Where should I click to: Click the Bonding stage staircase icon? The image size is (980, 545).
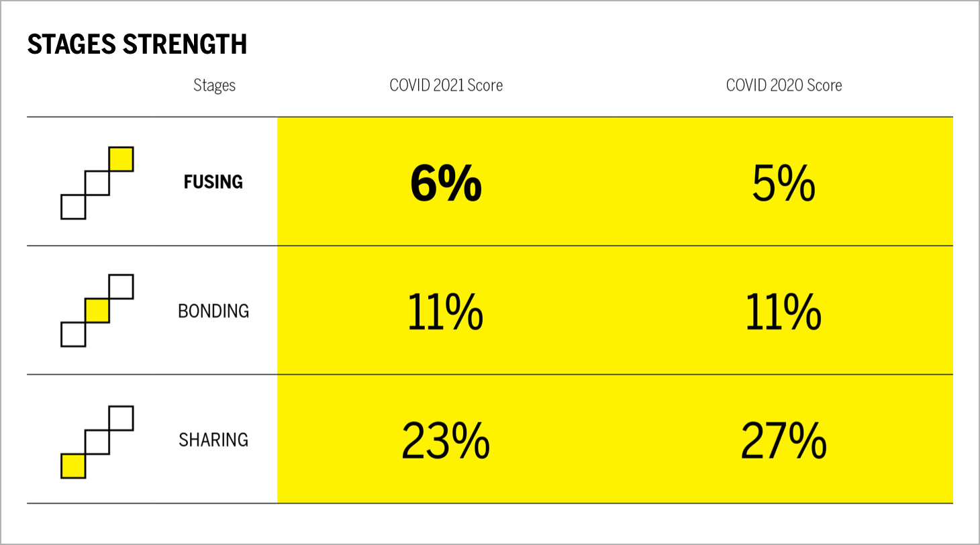click(97, 311)
